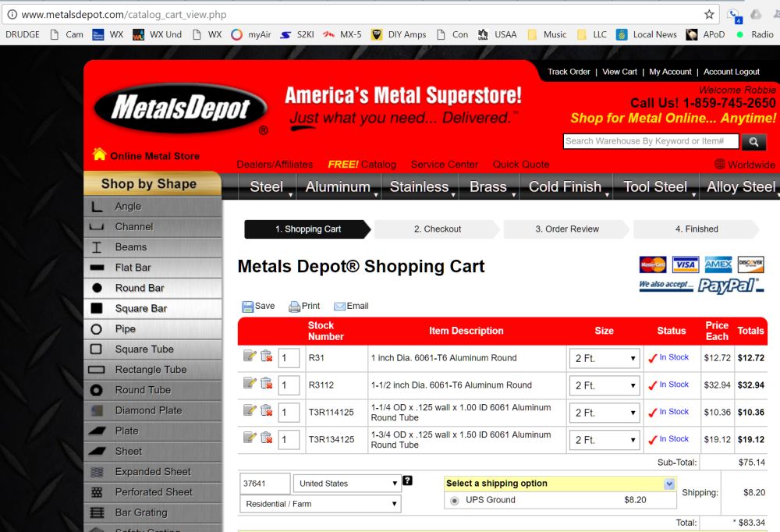
Task: Click the bookmark star icon in address bar
Action: pos(709,15)
